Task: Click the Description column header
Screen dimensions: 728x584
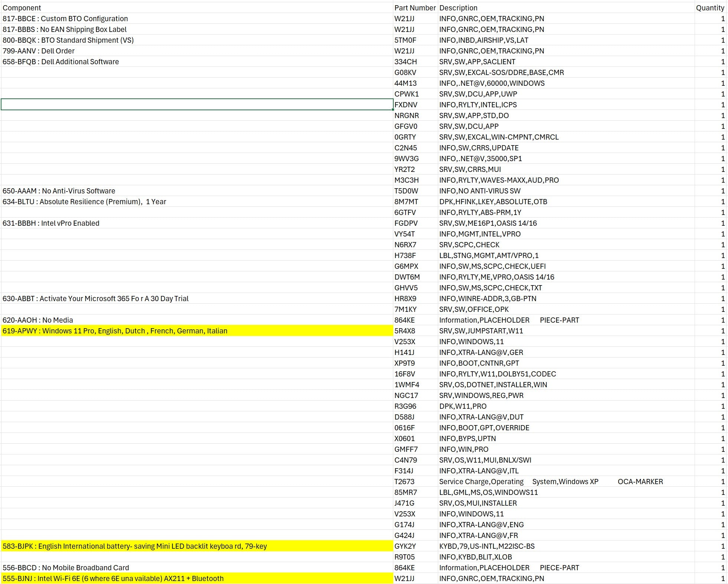Action: [x=566, y=8]
